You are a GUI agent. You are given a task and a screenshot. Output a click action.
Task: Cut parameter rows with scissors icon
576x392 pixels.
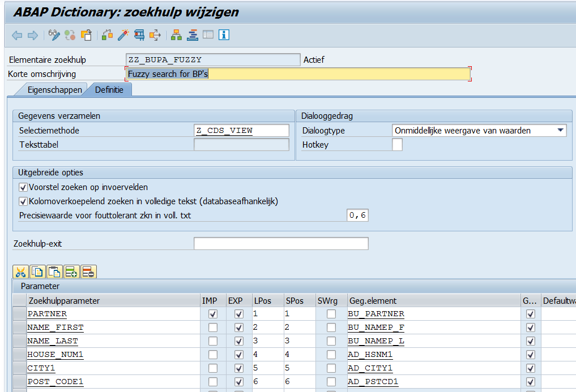click(20, 272)
